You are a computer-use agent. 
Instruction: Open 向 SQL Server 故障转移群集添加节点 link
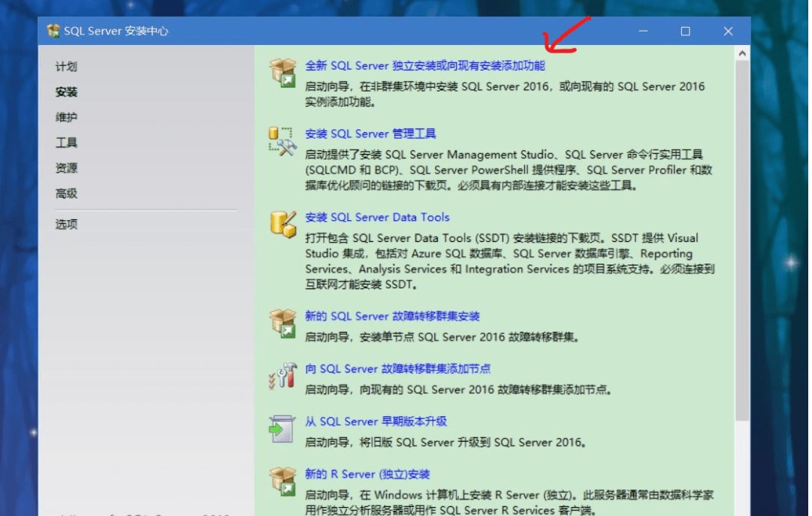(x=397, y=369)
